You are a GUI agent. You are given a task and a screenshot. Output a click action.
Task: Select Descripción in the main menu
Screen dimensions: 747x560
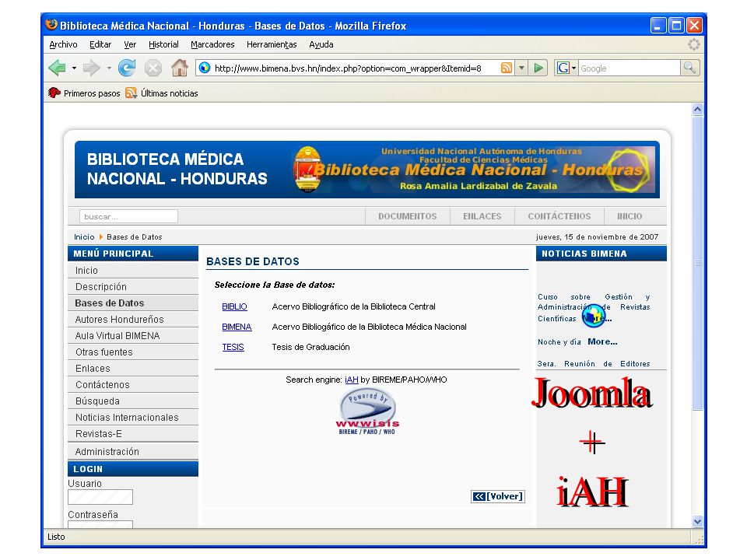(x=133, y=287)
